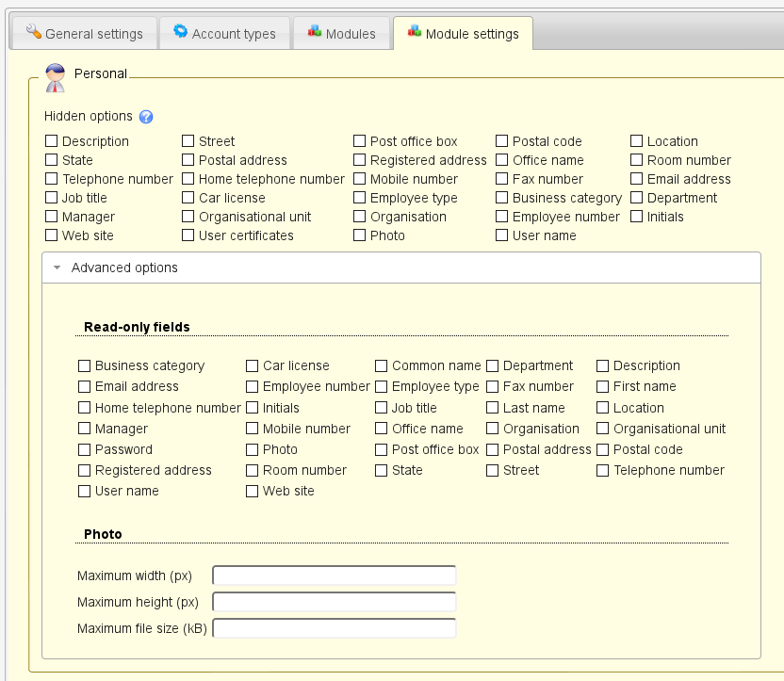Select the Maximum file size field
The height and width of the screenshot is (681, 784).
(x=334, y=628)
